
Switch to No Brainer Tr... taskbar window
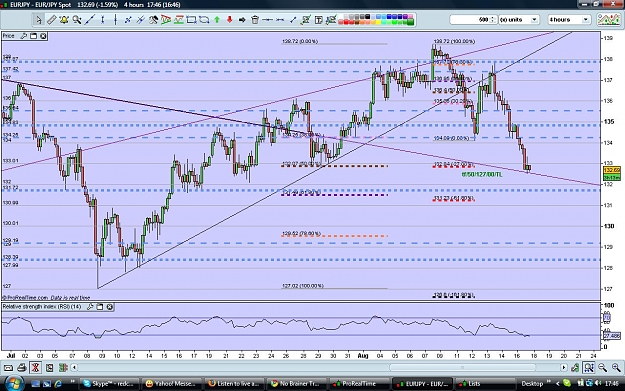coord(297,383)
